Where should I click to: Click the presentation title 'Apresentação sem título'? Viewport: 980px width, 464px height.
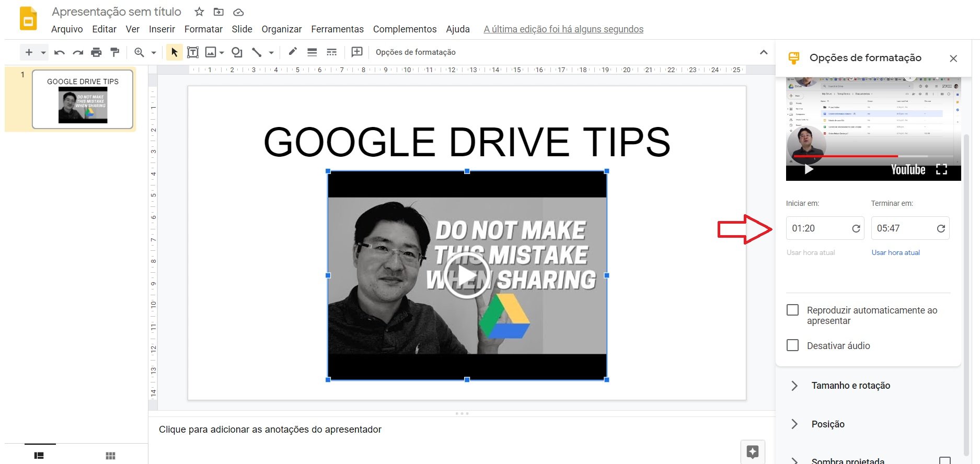(117, 11)
